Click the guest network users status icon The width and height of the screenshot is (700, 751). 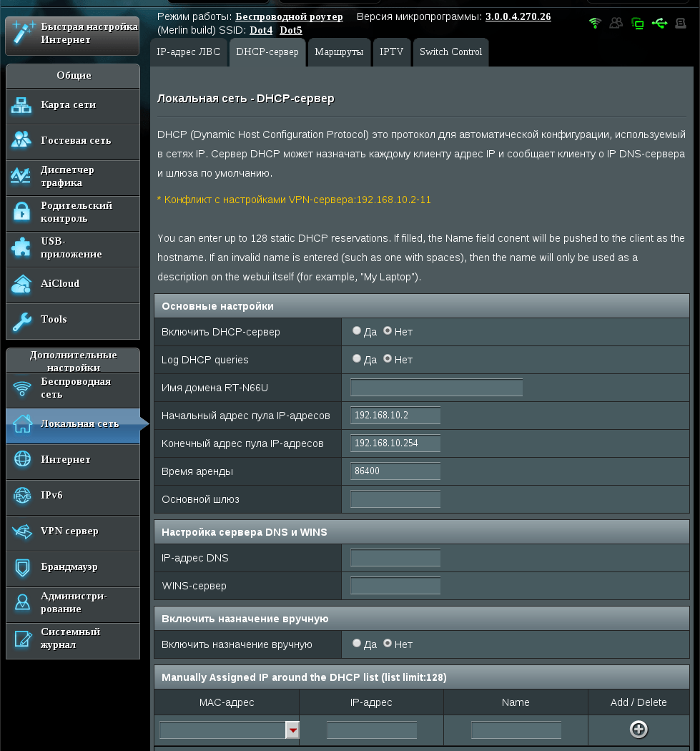click(616, 23)
